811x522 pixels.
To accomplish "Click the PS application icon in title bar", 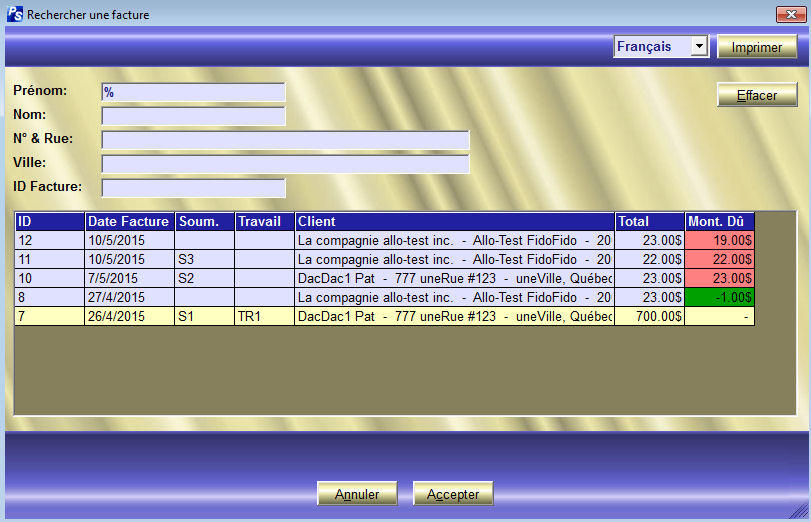I will [14, 14].
